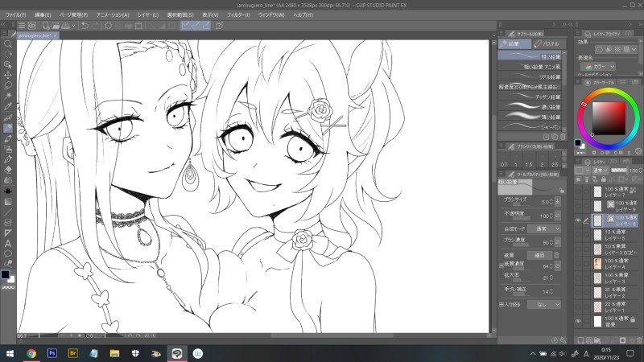
Task: Click New layer folder icon
Action: (597, 340)
